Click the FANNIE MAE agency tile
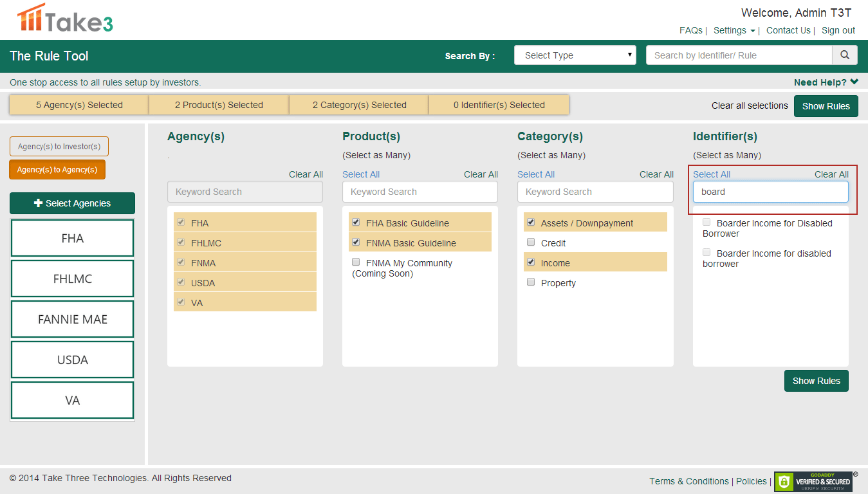The width and height of the screenshot is (868, 494). (73, 320)
